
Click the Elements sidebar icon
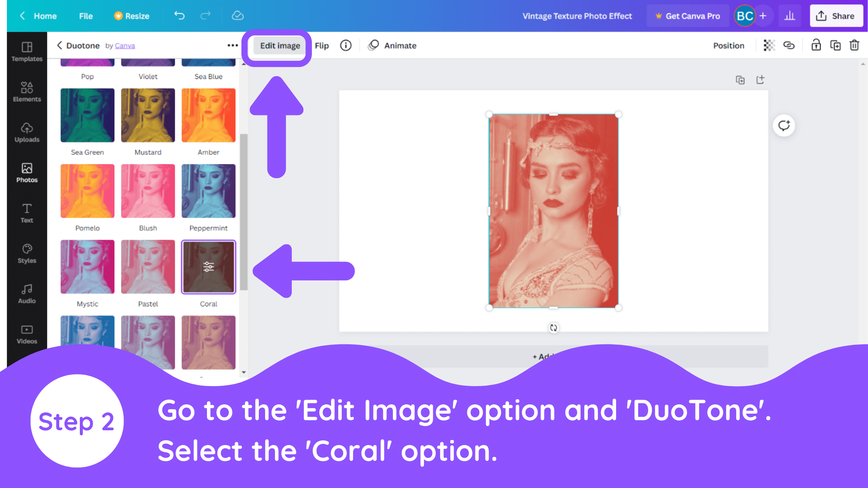26,91
